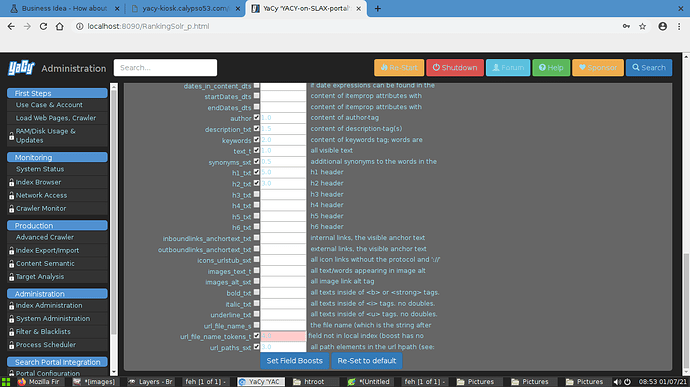690x387 pixels.
Task: Go back with browser back arrow
Action: point(11,26)
